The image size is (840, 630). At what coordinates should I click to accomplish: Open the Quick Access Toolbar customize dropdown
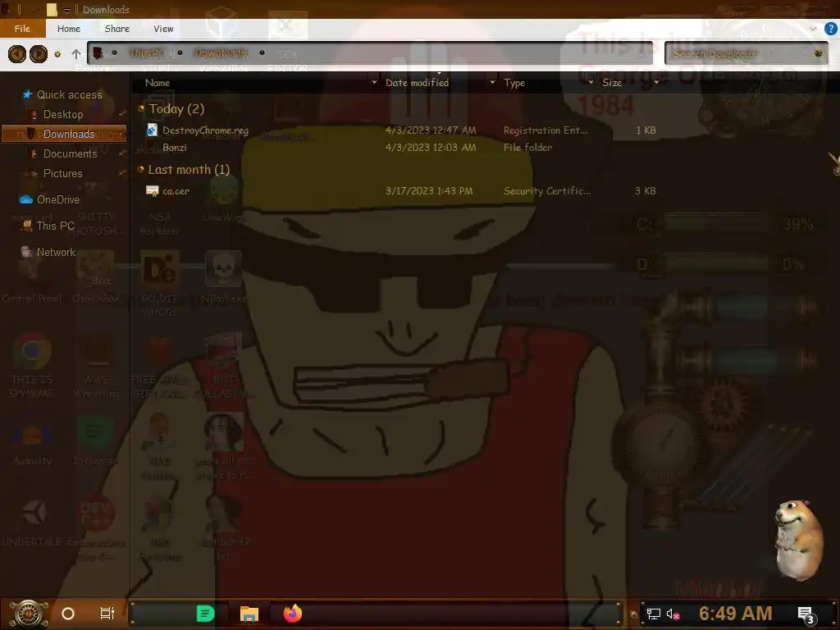(x=67, y=10)
